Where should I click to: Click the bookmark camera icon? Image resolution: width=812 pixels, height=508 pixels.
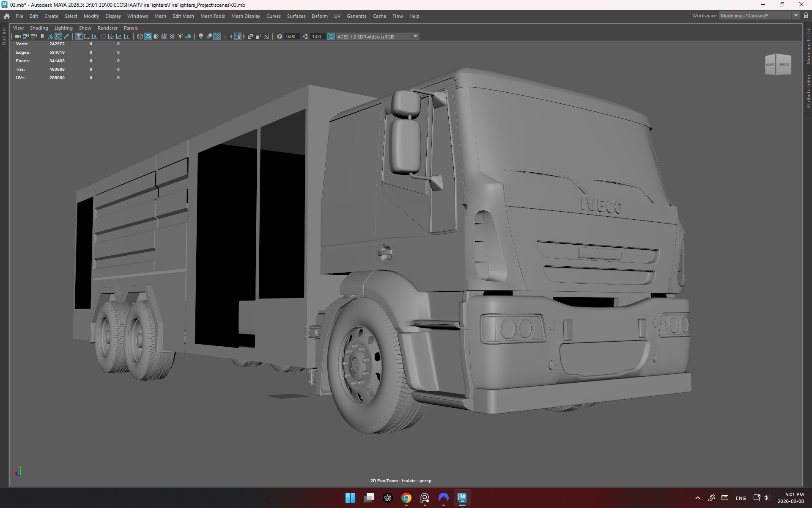[x=42, y=36]
